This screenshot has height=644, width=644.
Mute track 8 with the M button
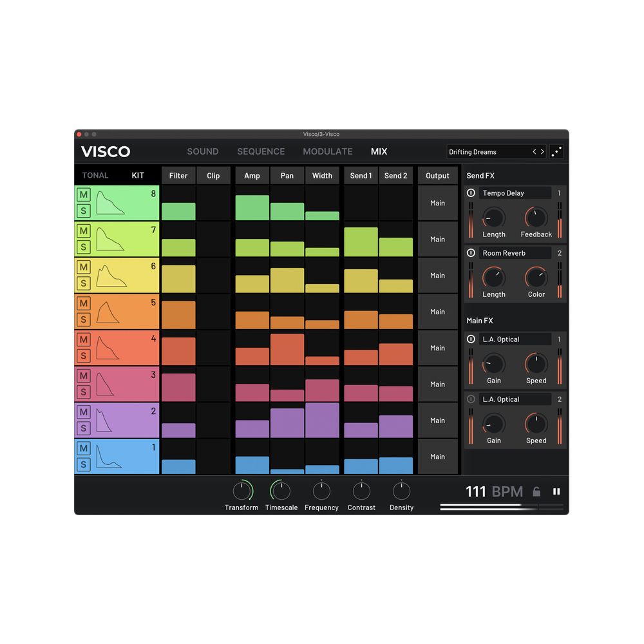click(84, 195)
